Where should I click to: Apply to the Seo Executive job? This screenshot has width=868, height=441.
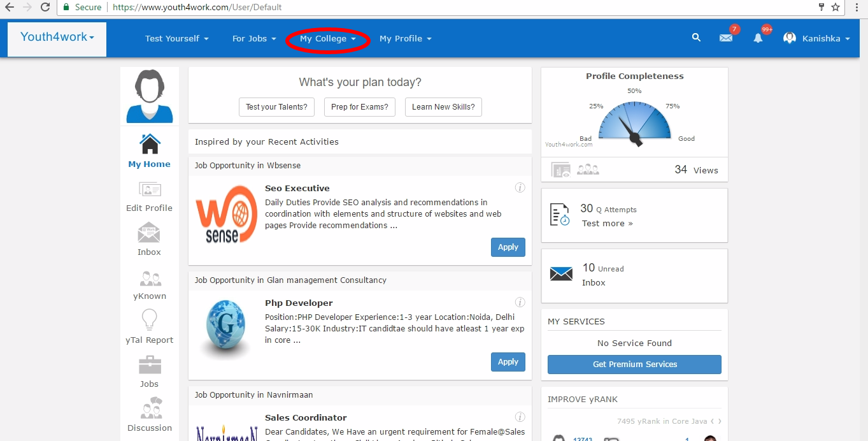tap(508, 247)
